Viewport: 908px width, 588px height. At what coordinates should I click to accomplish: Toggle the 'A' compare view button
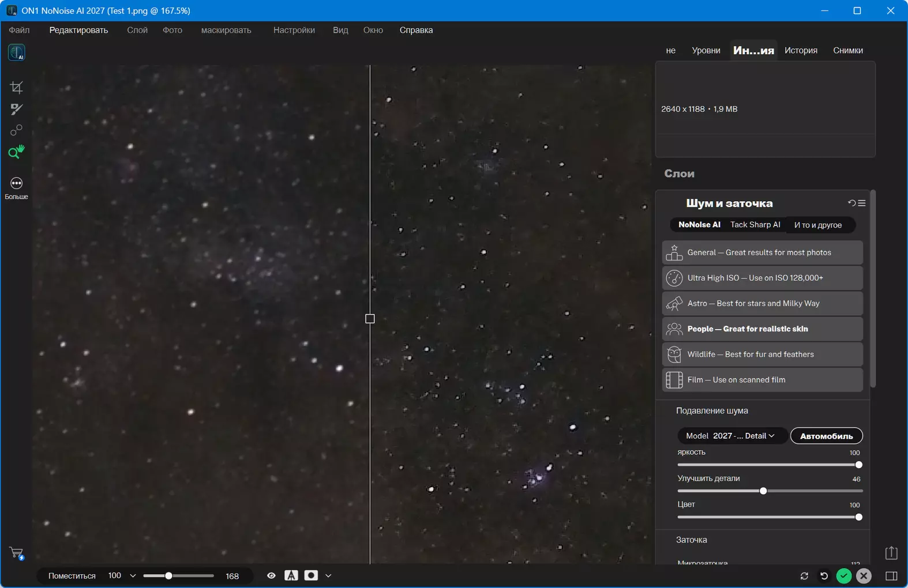pos(291,575)
